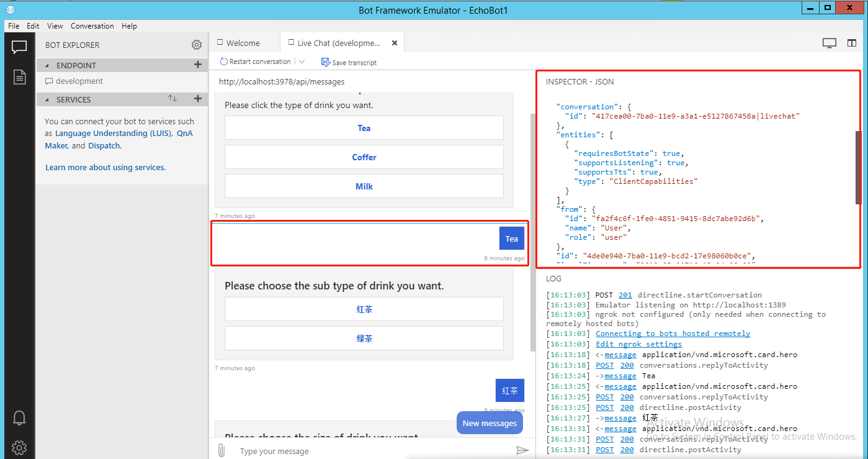868x459 pixels.
Task: Choose the Coffer drink button
Action: [x=364, y=157]
